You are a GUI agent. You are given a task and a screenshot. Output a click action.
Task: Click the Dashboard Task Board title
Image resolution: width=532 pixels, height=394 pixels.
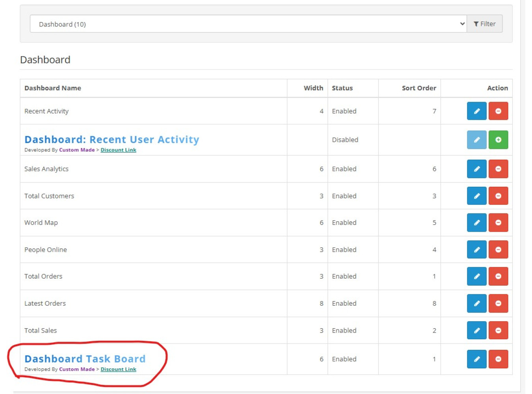tap(85, 359)
